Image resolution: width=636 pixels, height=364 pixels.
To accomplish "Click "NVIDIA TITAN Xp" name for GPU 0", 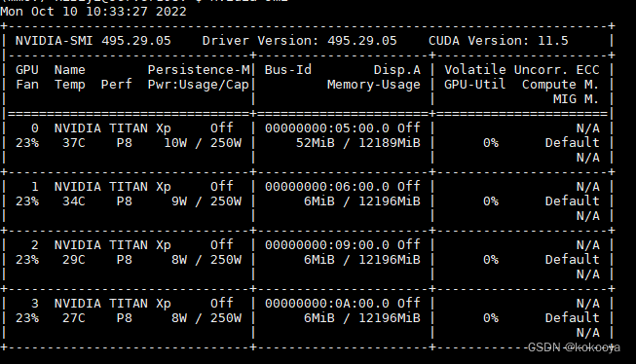I will coord(113,128).
